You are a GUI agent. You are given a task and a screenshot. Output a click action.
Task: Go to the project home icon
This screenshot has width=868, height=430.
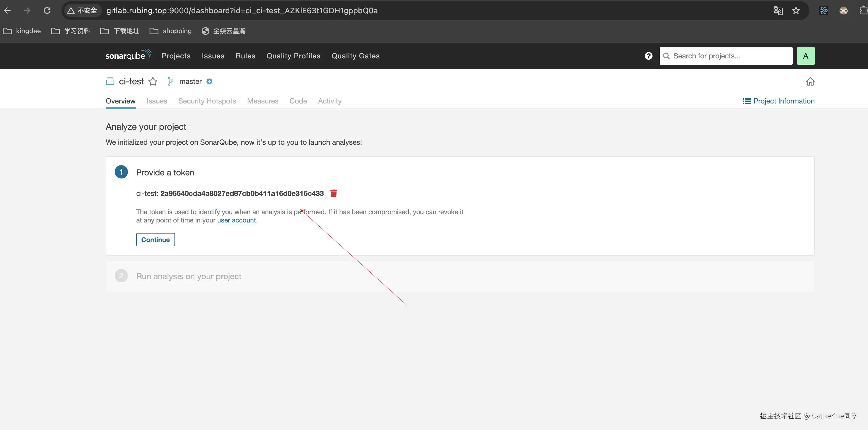coord(810,81)
